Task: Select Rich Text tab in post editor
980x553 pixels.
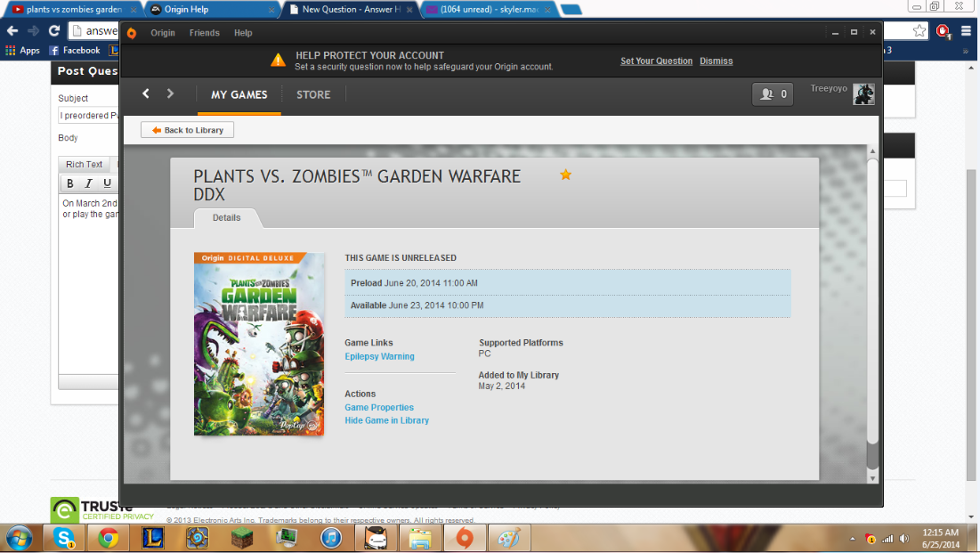Action: pyautogui.click(x=84, y=164)
